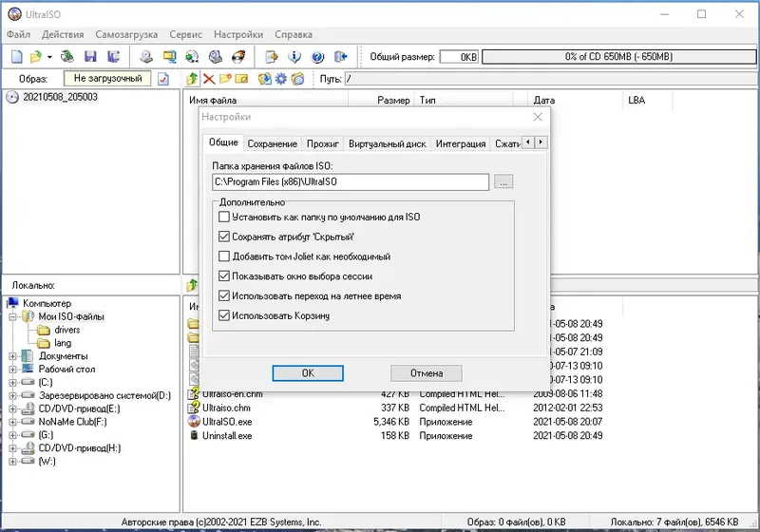
Task: Select UltraISO.exe in the local file list
Action: click(x=227, y=422)
